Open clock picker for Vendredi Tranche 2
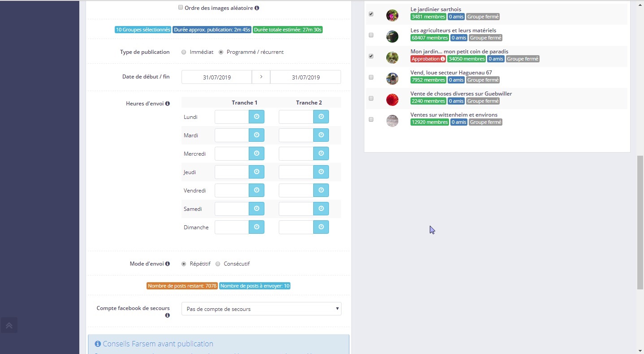 pos(321,190)
